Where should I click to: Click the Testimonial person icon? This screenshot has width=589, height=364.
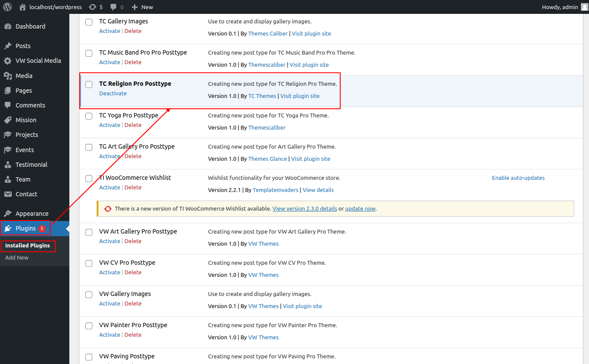(x=8, y=165)
